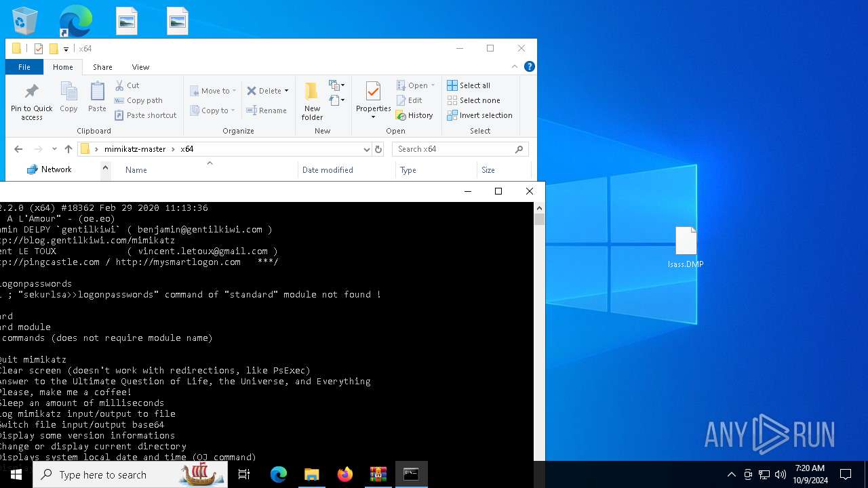
Task: Open the Windows Start menu
Action: [x=16, y=474]
